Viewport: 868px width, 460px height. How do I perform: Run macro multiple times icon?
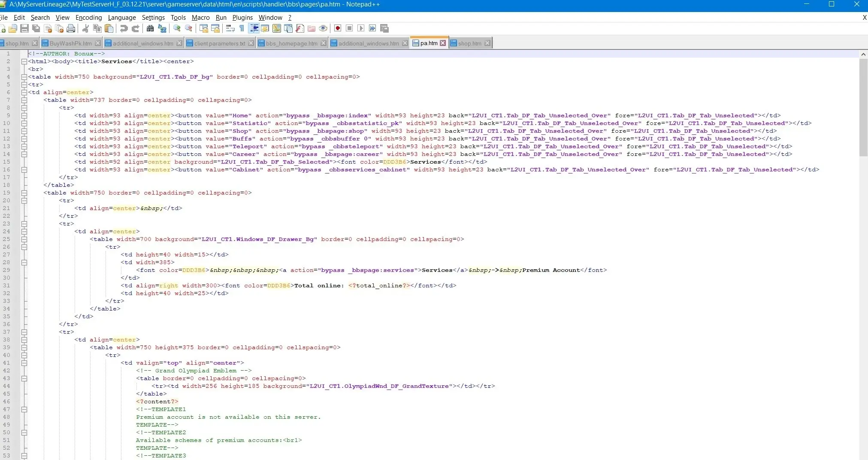[372, 28]
